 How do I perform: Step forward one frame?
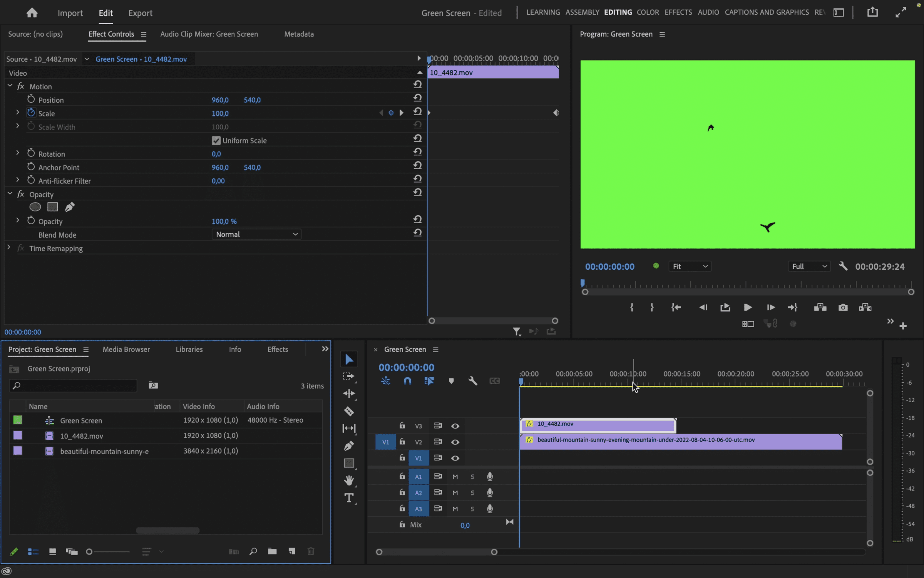point(770,307)
